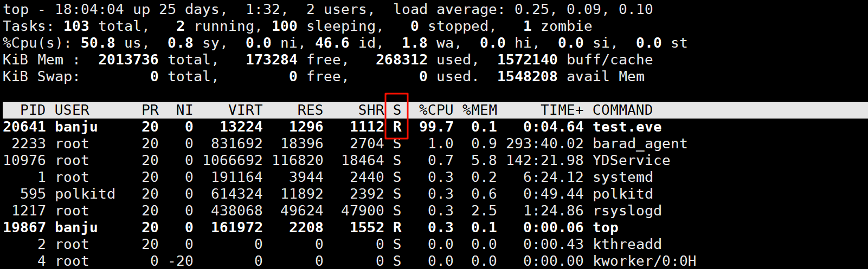Screen dimensions: 868x269
Task: Click the %CPU column header
Action: tap(436, 110)
